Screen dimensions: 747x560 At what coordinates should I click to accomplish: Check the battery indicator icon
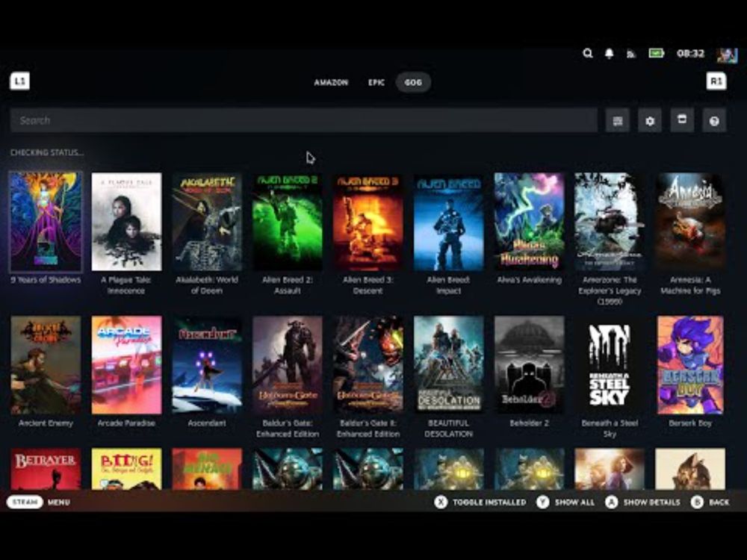656,53
